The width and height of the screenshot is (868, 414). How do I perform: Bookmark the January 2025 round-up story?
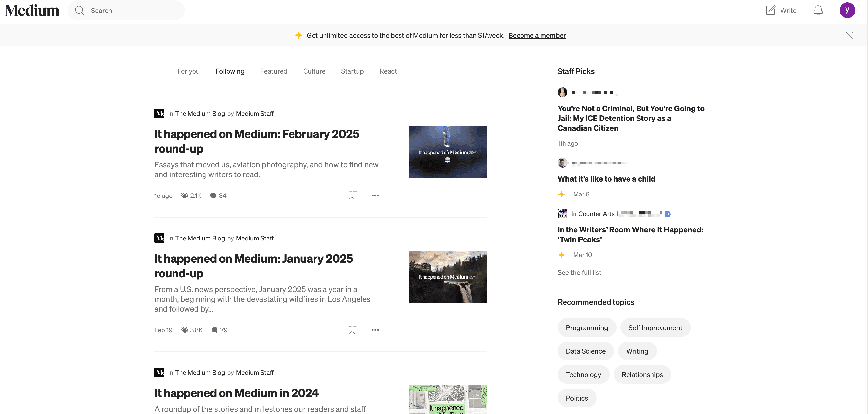352,329
